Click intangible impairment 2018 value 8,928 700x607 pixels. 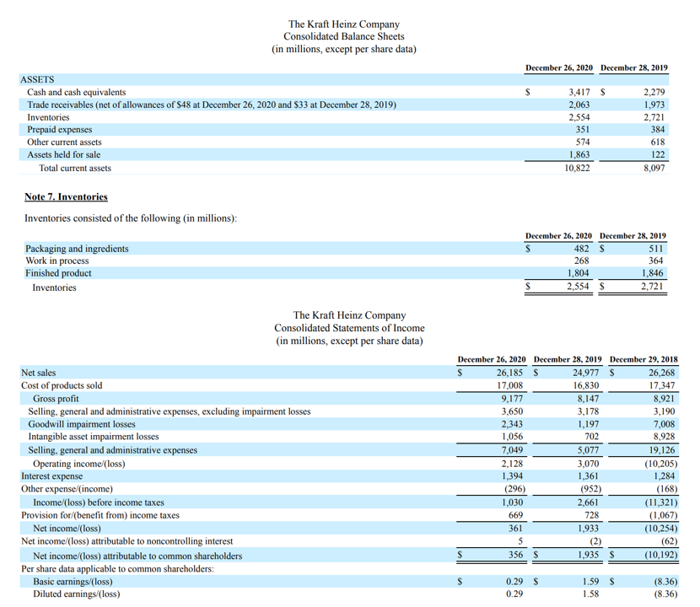(665, 437)
